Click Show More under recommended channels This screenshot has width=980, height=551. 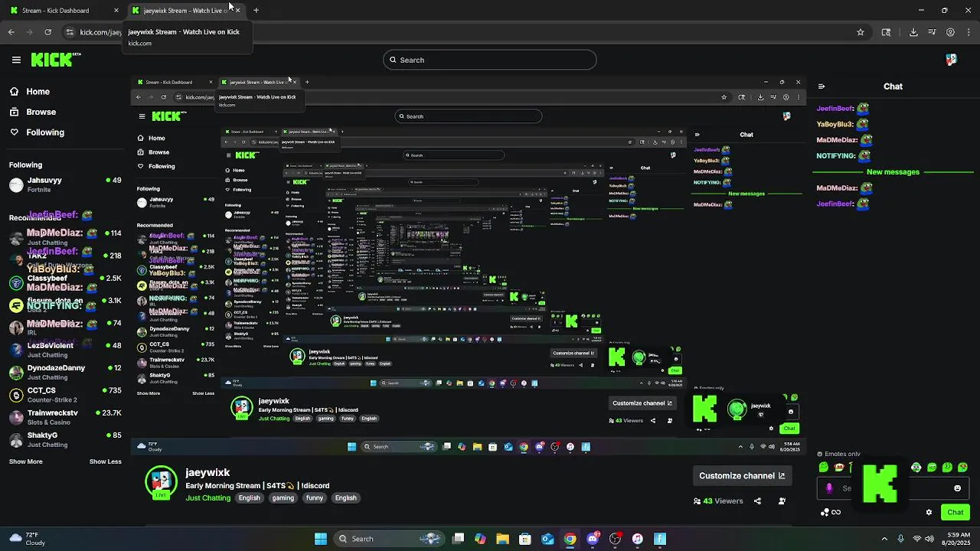pos(26,461)
